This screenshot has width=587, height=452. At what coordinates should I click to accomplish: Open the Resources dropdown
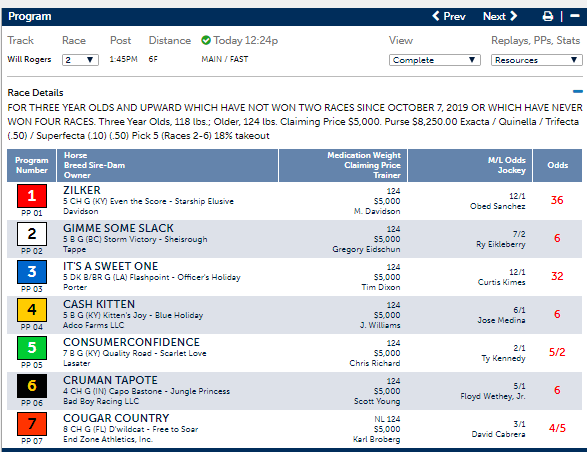click(536, 60)
